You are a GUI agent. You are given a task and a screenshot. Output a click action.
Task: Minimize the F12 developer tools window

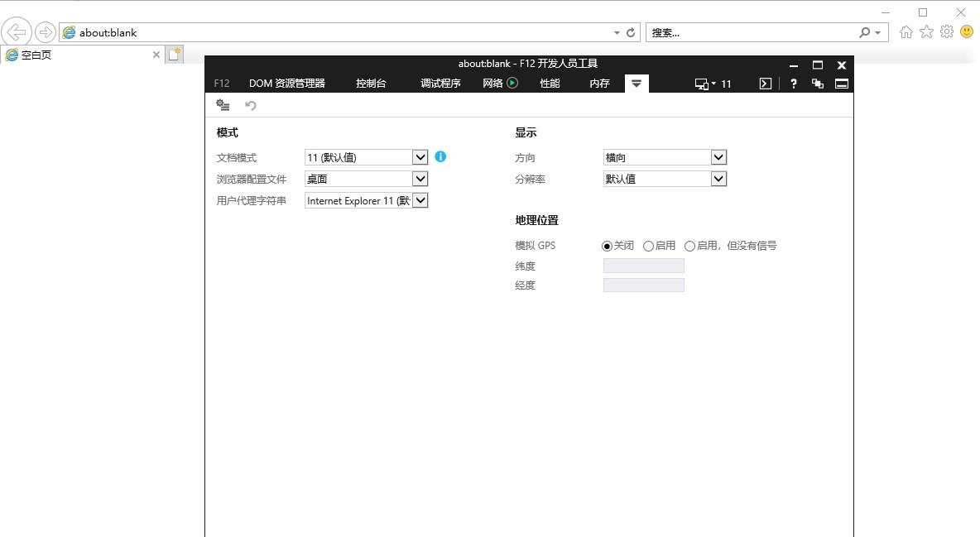(x=794, y=65)
